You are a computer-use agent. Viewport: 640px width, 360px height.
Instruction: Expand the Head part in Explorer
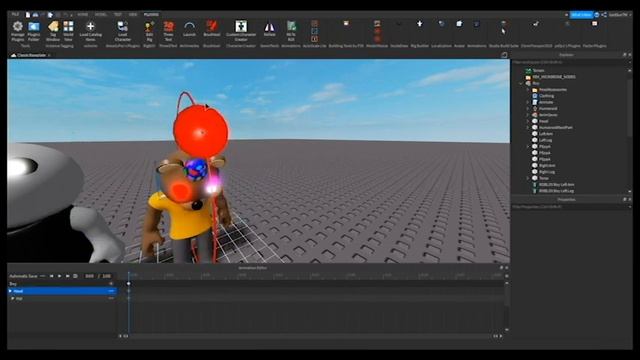528,121
